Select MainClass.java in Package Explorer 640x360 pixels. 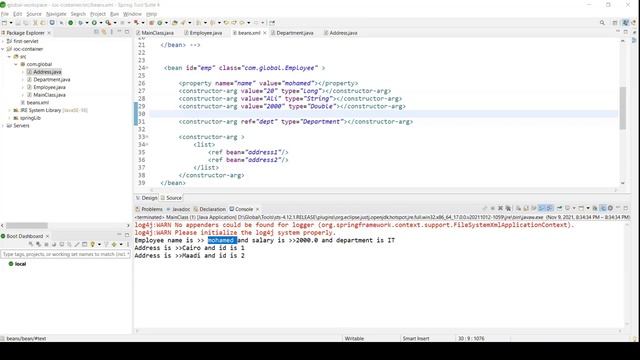49,95
